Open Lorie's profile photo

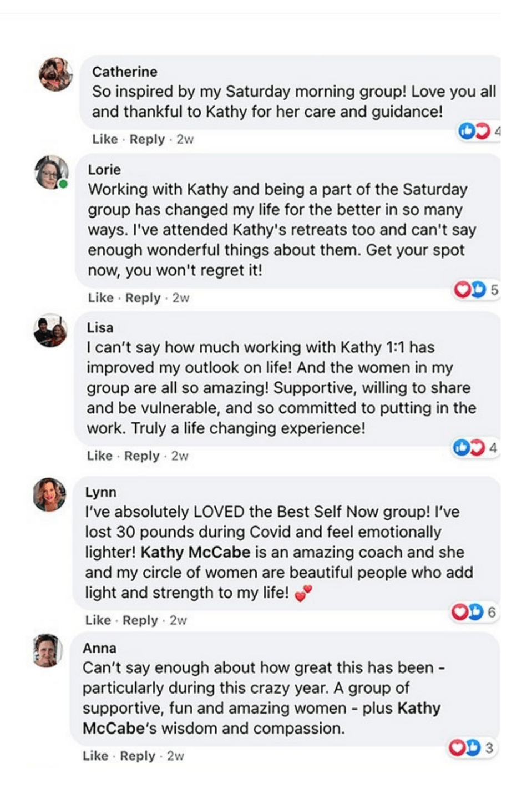(x=51, y=172)
